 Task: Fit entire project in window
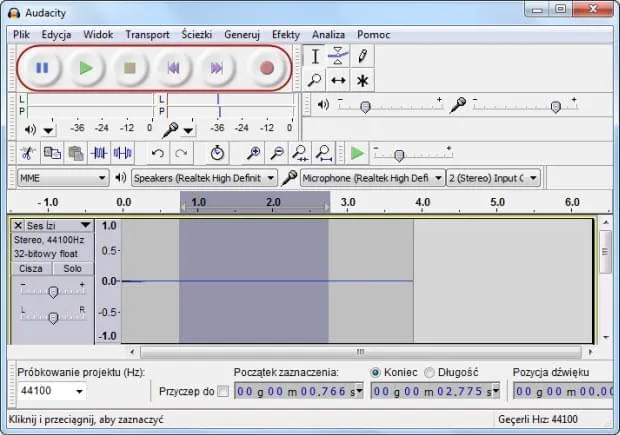coord(324,153)
